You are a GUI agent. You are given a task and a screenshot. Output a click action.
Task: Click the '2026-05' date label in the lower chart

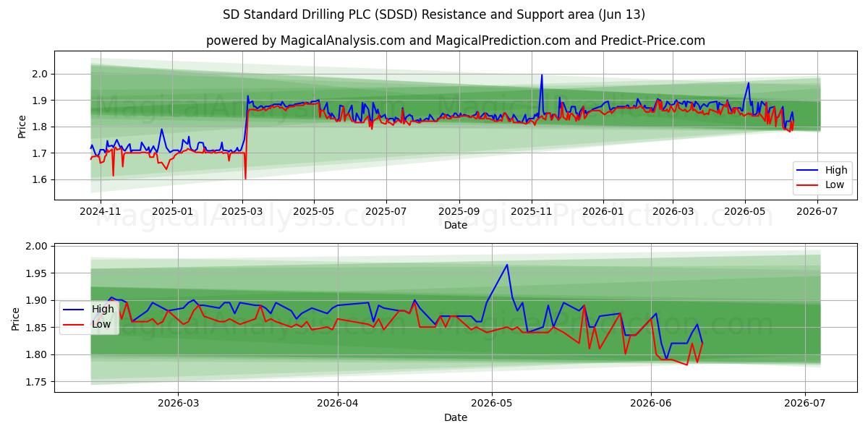tap(492, 404)
